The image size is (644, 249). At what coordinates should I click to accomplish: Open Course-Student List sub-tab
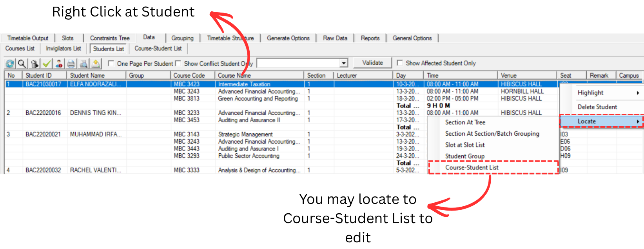[x=158, y=48]
